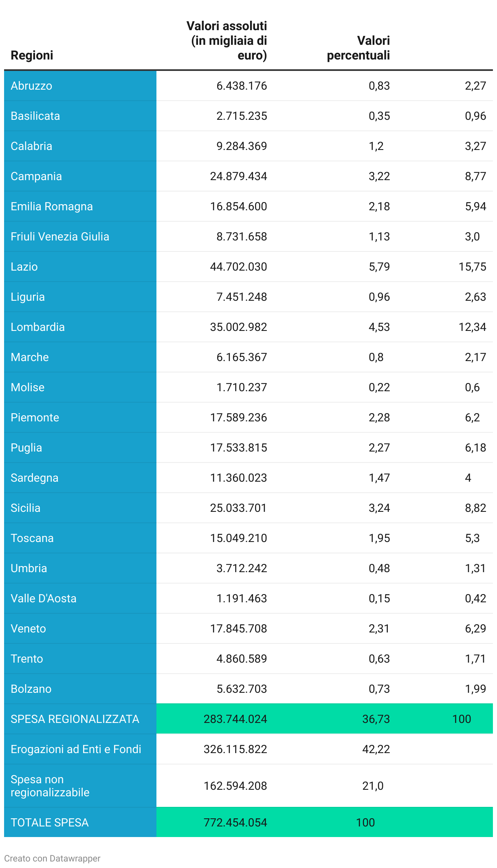The height and width of the screenshot is (868, 497).
Task: Click the Spesa non regionalizzabile label
Action: click(50, 786)
